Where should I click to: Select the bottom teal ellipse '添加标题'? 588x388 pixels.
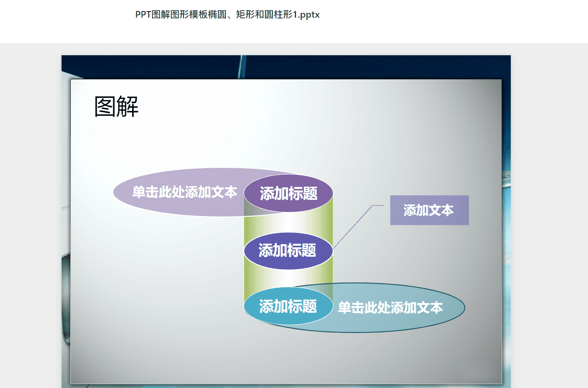pyautogui.click(x=288, y=306)
